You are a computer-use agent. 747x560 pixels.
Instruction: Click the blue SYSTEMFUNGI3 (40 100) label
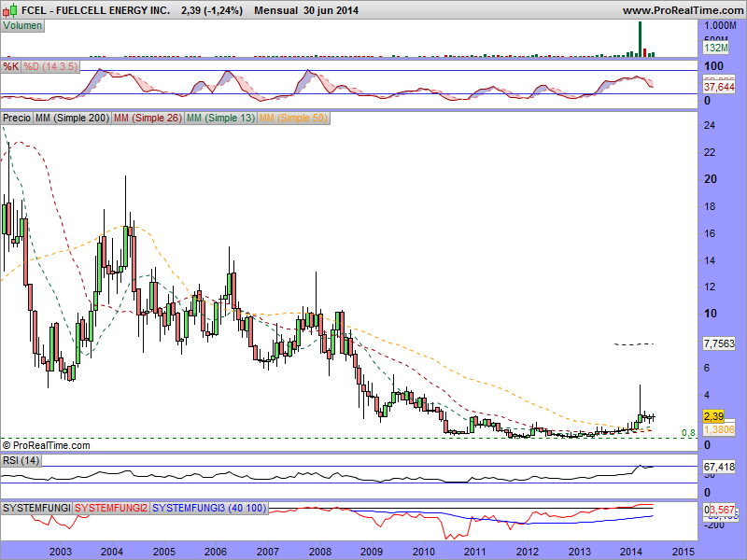tap(208, 508)
